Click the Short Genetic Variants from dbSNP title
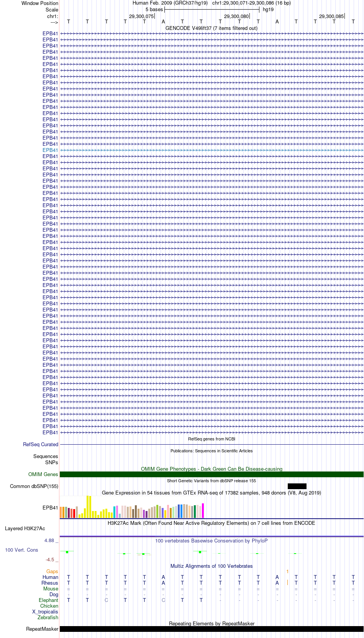Image resolution: width=364 pixels, height=638 pixels. click(212, 481)
